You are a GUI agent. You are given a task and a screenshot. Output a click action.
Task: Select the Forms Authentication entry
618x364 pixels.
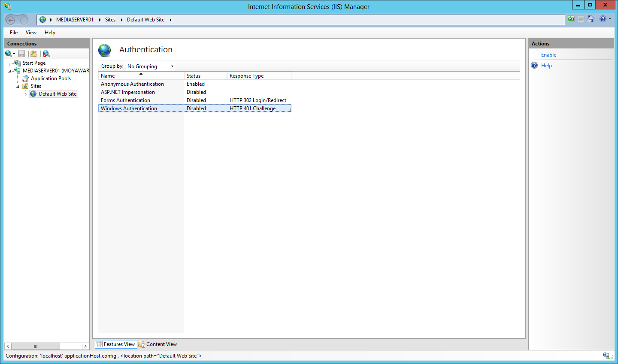click(125, 100)
